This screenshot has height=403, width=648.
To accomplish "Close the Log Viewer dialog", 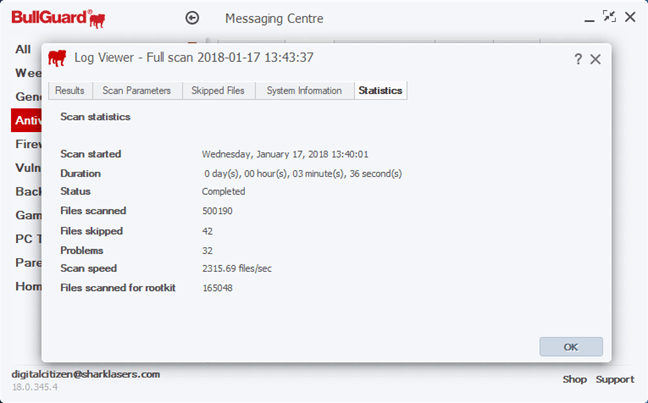I will point(596,59).
